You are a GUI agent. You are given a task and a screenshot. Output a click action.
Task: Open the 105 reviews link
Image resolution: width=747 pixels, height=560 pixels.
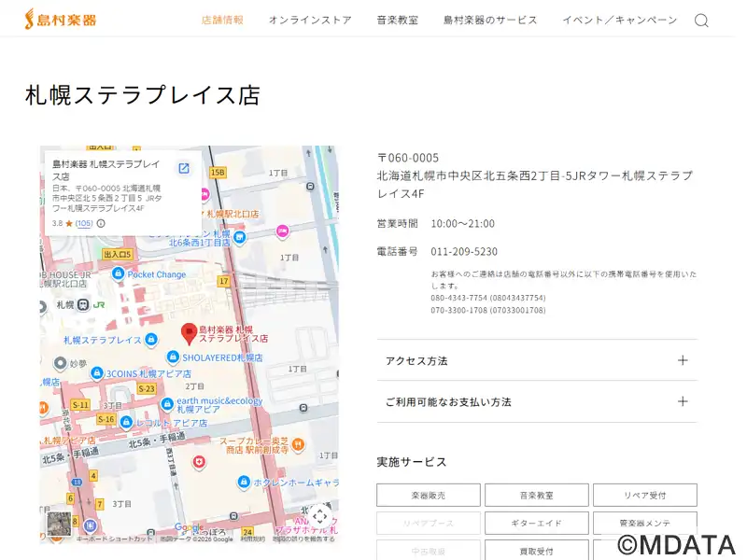point(84,224)
